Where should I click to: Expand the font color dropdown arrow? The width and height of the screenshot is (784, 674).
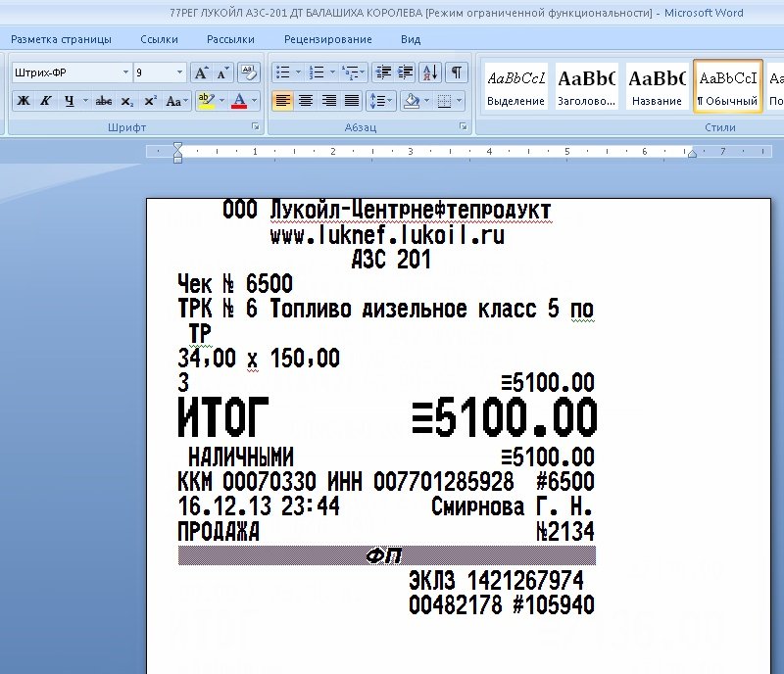(253, 101)
